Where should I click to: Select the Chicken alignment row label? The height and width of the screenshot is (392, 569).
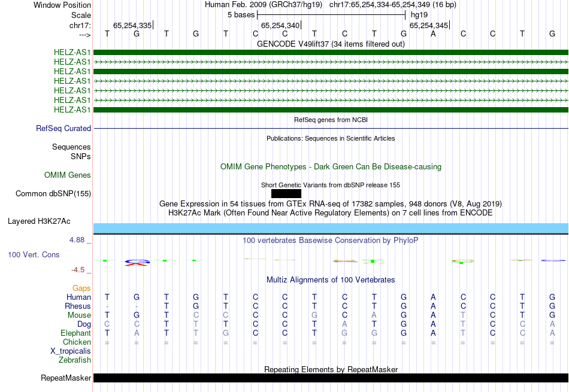click(77, 342)
